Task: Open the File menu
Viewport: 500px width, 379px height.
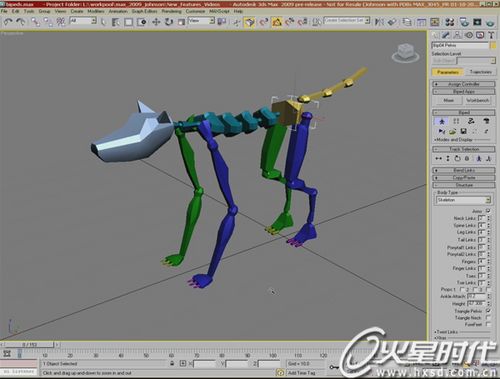Action: (4, 11)
